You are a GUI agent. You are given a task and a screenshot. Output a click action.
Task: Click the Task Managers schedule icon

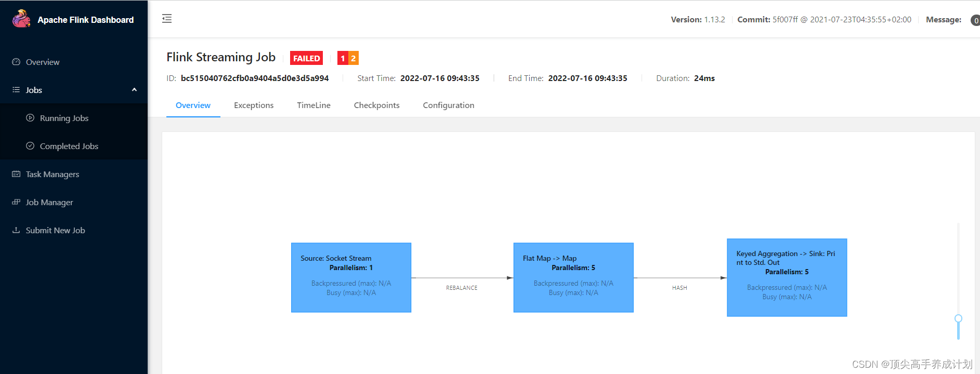click(16, 174)
